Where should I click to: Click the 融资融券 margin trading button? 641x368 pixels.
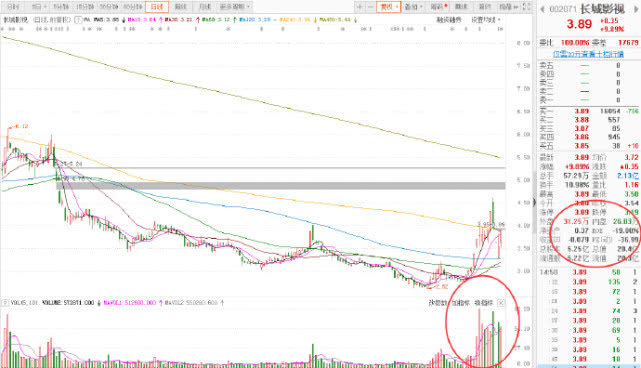tap(448, 20)
